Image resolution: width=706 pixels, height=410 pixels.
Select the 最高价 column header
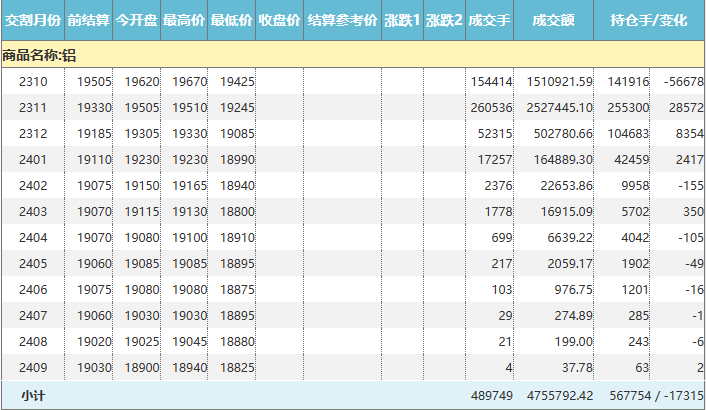(184, 20)
